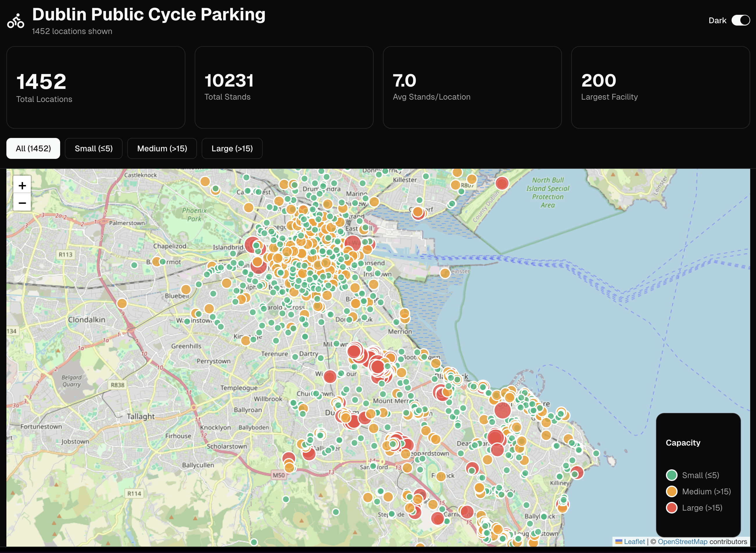The width and height of the screenshot is (756, 553).
Task: Toggle the Dark mode switch
Action: pyautogui.click(x=740, y=20)
